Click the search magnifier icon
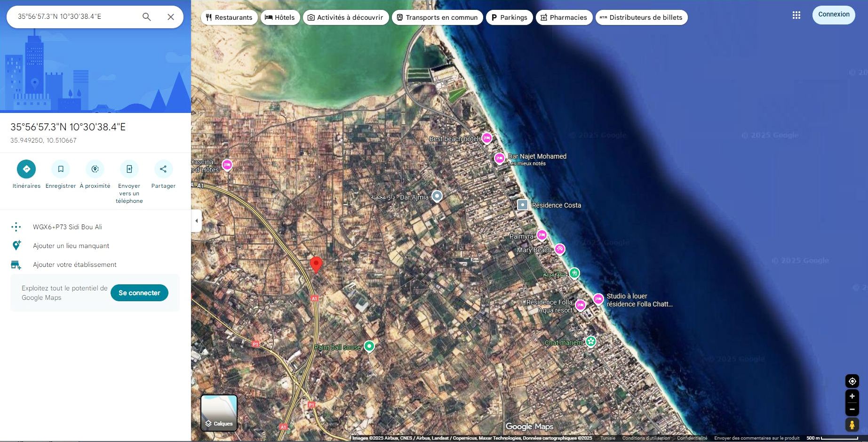Screen dimensions: 868x442 (146, 16)
